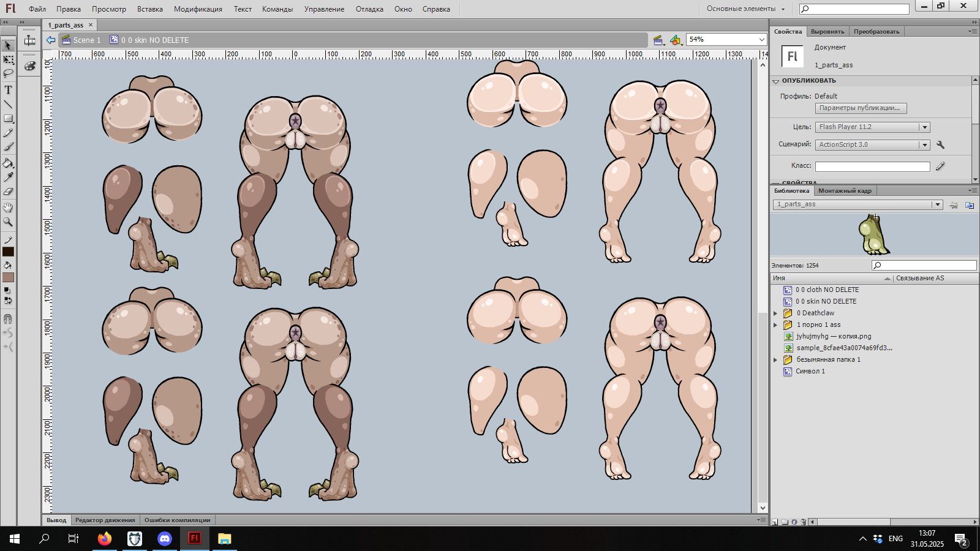Open Firefox from the taskbar
Viewport: 980px width, 551px height.
(105, 539)
